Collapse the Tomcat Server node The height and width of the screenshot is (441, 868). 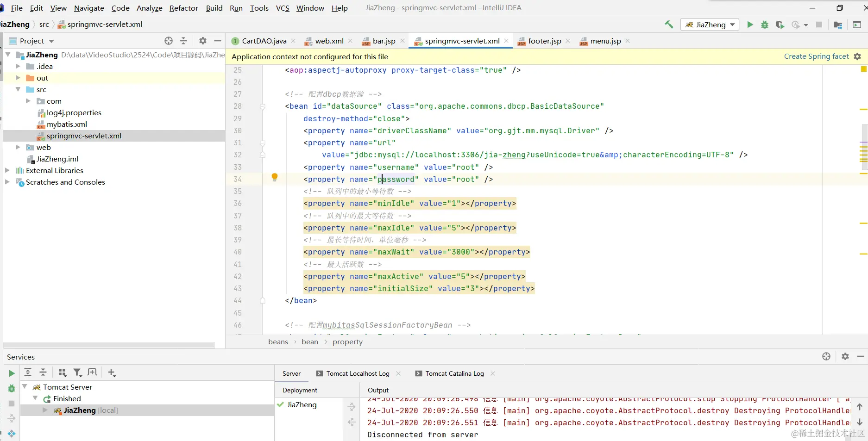click(x=25, y=386)
